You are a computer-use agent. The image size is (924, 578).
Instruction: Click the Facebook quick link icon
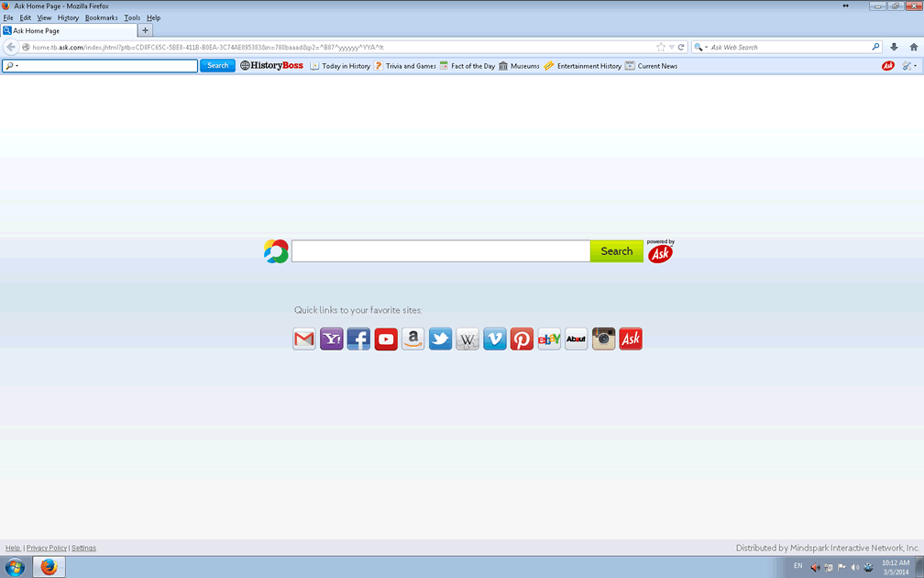pyautogui.click(x=358, y=339)
